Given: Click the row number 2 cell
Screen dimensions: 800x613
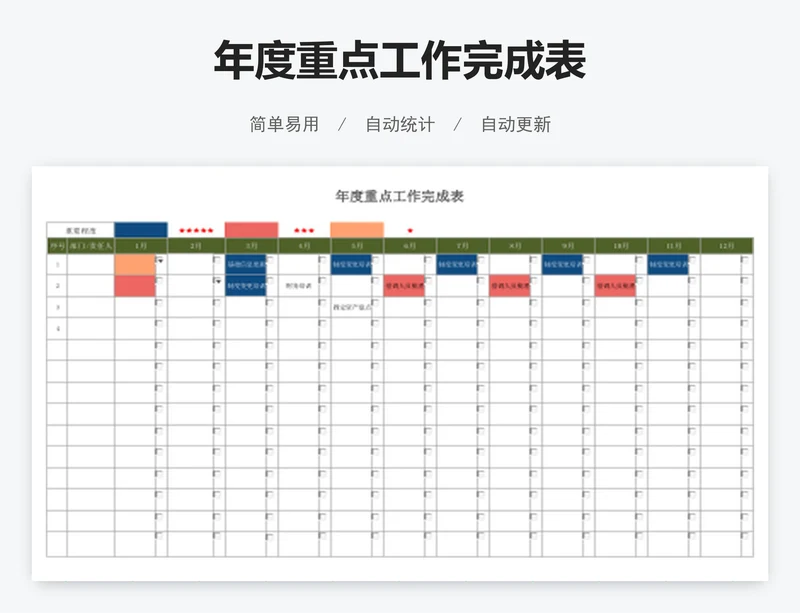Looking at the screenshot, I should click(57, 286).
